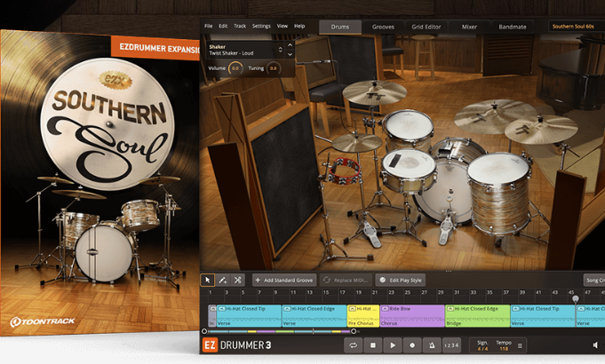Open the Settings menu

261,26
